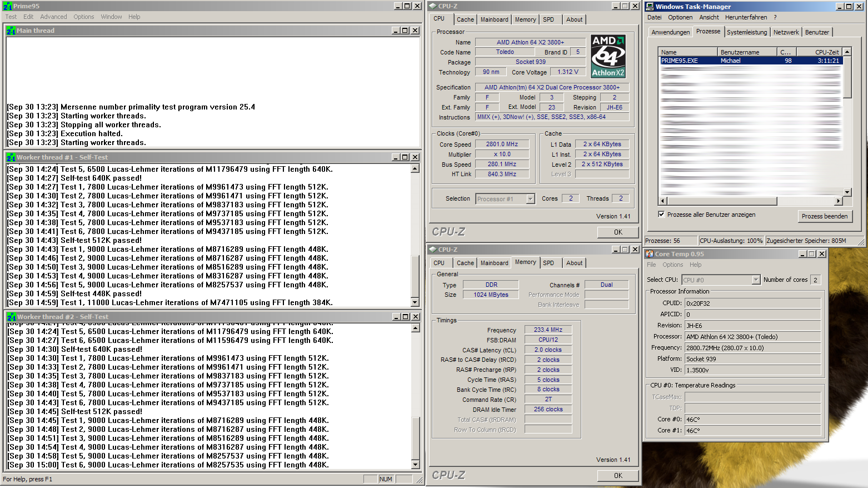Click Core #0 temperature 46C reading

tap(752, 420)
